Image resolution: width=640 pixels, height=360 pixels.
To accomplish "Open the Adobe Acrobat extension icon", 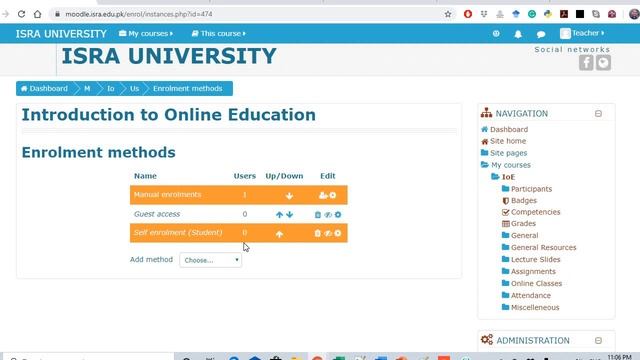I will click(564, 14).
